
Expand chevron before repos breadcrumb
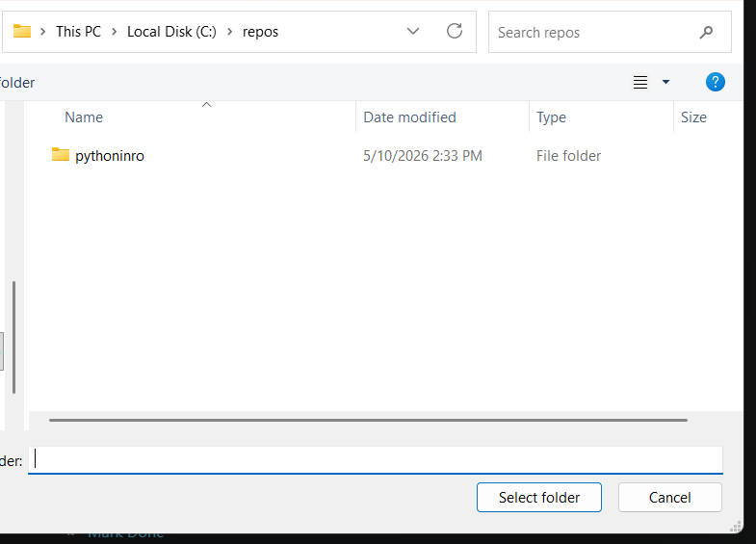(x=229, y=32)
